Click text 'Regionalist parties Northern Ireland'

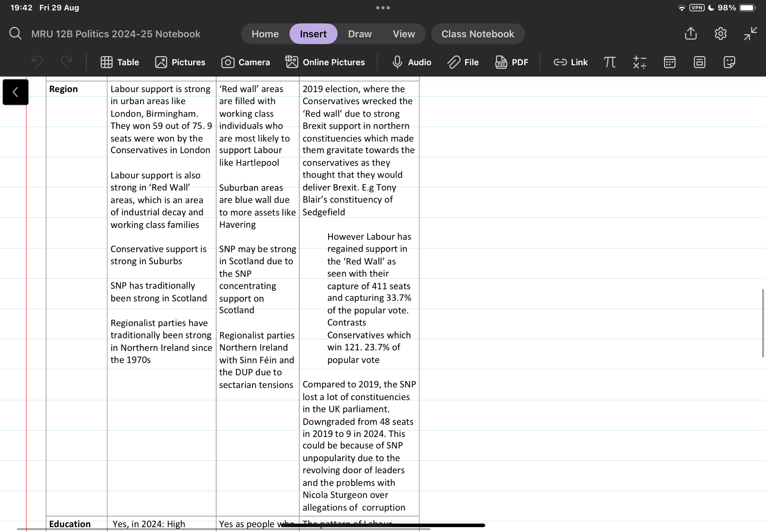coord(257,341)
